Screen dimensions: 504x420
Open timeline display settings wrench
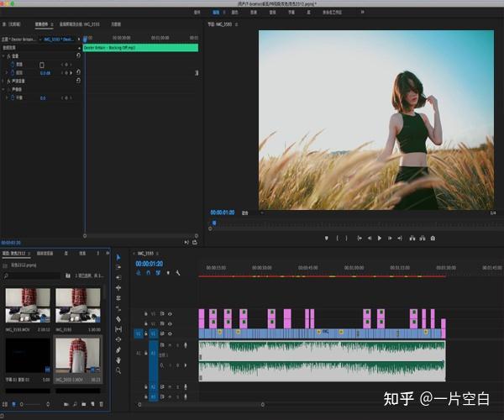click(178, 273)
